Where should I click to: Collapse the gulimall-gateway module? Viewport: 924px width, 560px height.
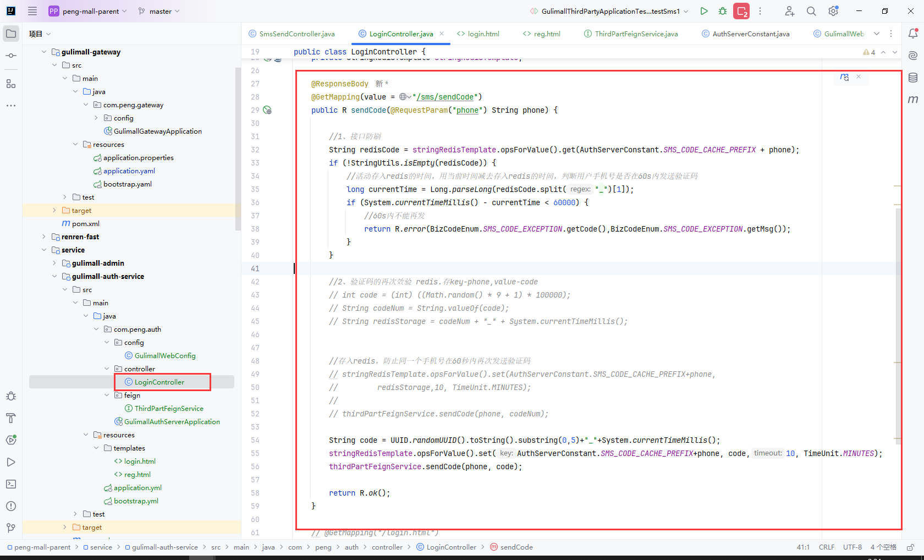pos(44,52)
